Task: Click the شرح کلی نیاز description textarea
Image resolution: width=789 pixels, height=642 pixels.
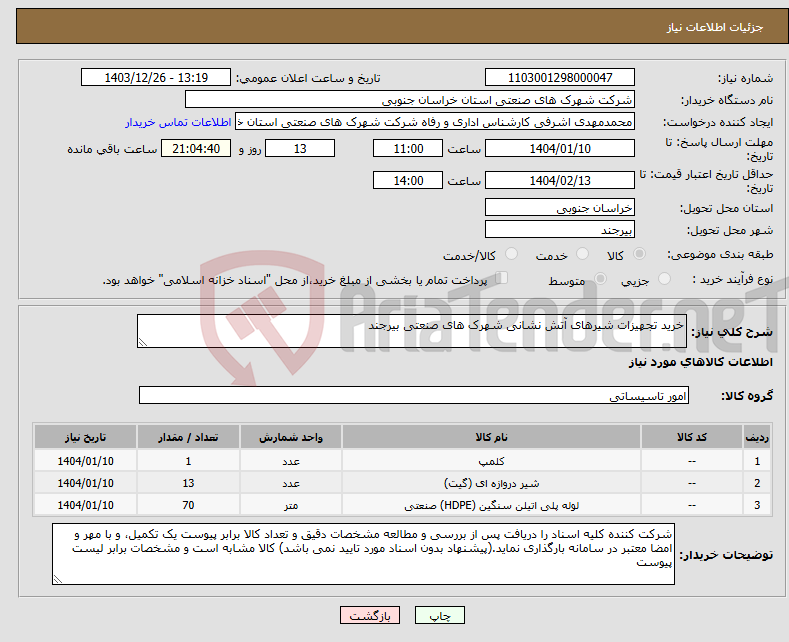Action: pyautogui.click(x=412, y=331)
